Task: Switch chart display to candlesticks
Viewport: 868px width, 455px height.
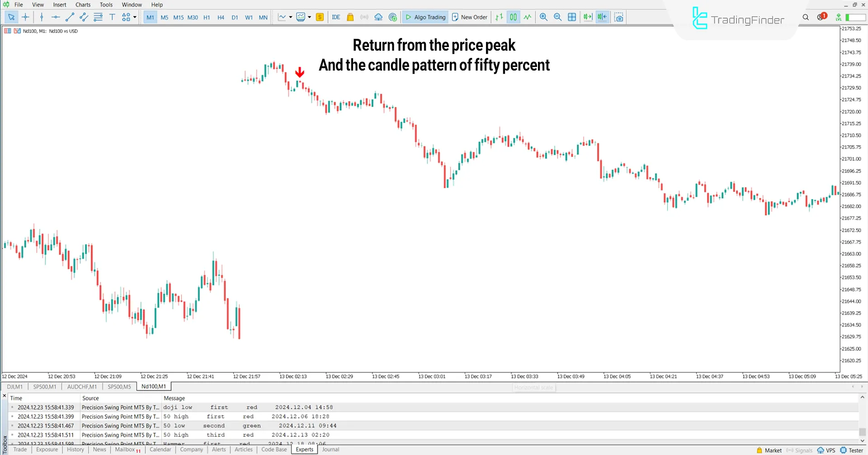Action: (513, 17)
